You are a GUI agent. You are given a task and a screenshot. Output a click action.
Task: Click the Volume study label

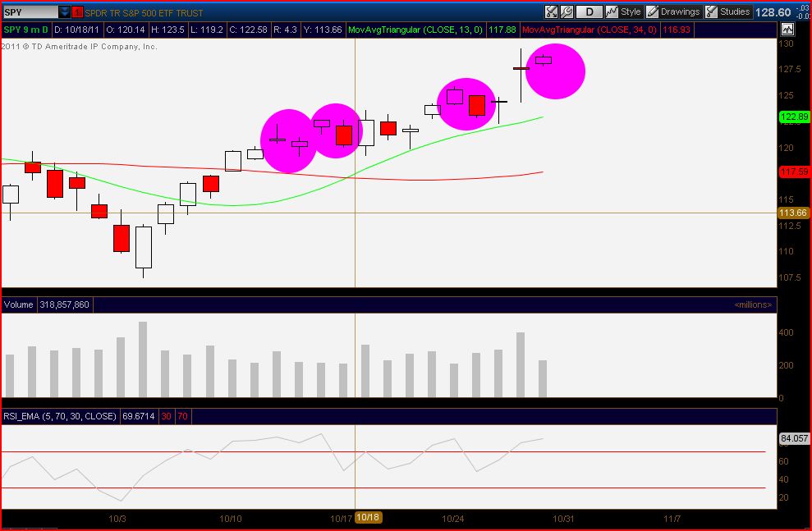19,304
